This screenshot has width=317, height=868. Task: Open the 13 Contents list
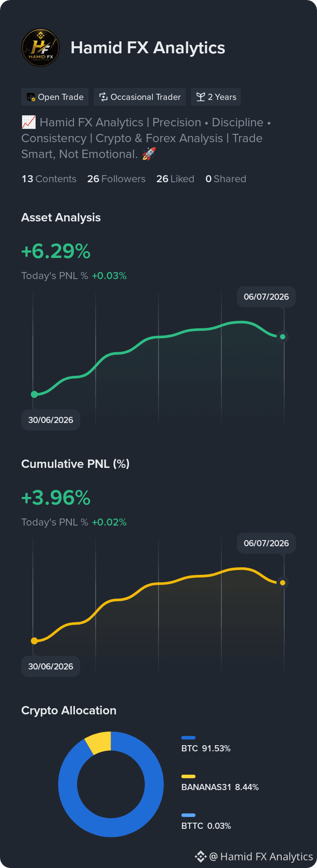point(49,179)
